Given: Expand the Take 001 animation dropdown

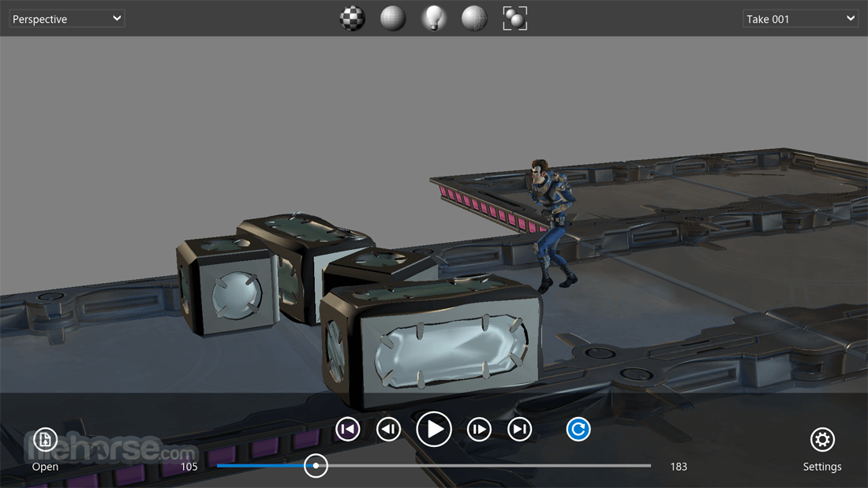Looking at the screenshot, I should [x=800, y=19].
